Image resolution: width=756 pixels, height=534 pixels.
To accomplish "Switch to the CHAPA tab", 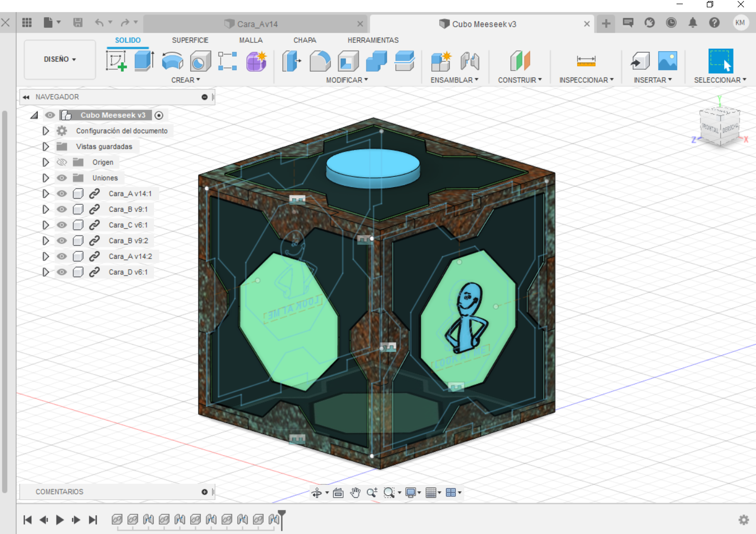I will (x=305, y=40).
